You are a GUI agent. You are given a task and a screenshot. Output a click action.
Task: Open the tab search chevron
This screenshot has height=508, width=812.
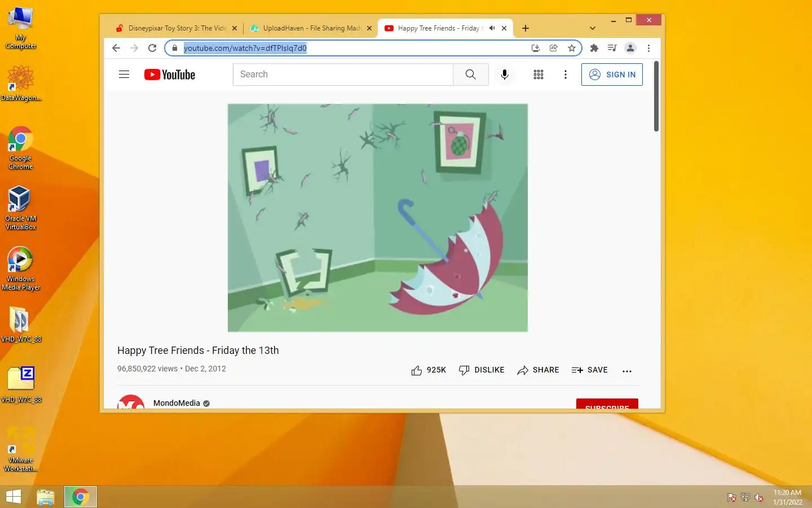(592, 28)
